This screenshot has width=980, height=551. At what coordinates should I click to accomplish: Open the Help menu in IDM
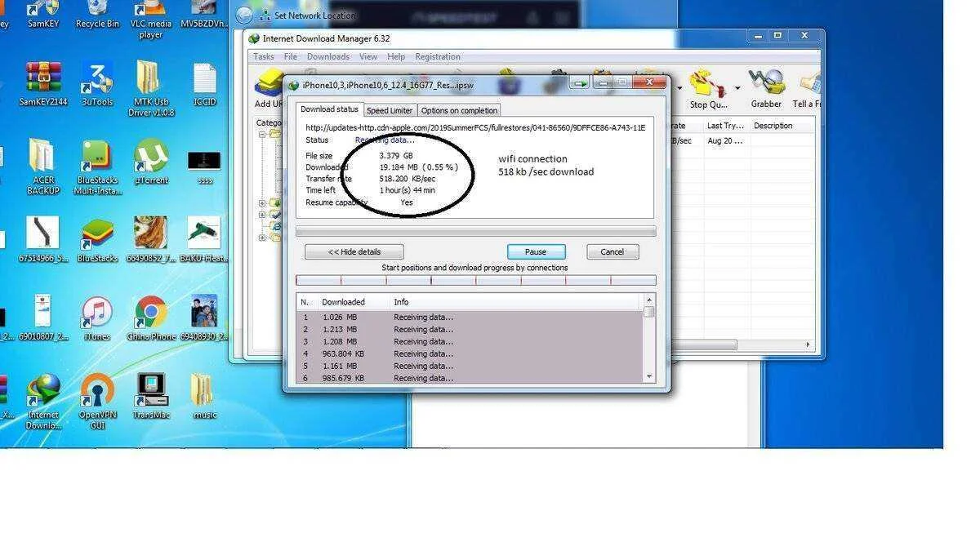[x=396, y=57]
